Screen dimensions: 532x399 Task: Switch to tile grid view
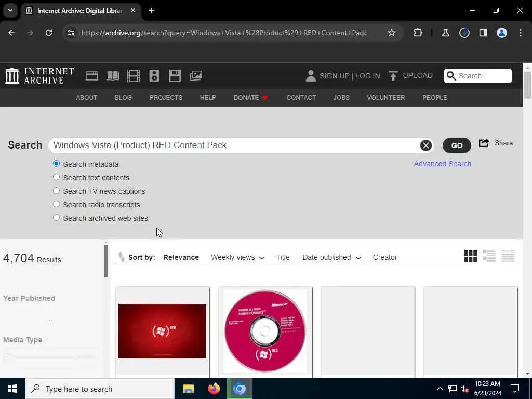pos(471,256)
